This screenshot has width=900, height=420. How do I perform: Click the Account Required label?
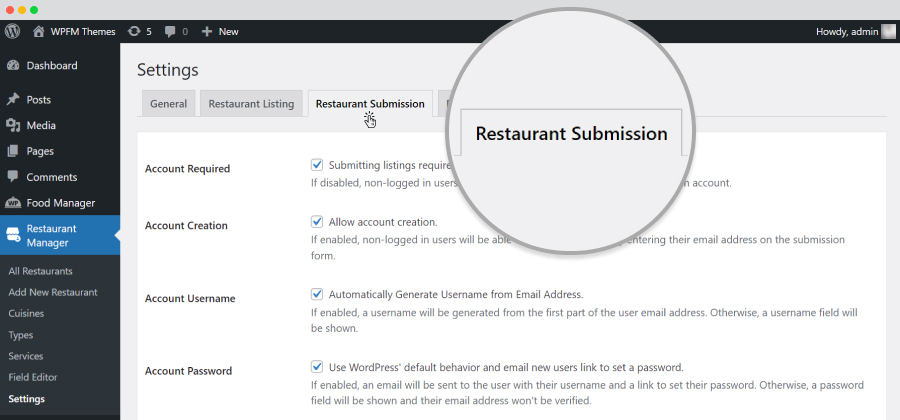click(187, 169)
